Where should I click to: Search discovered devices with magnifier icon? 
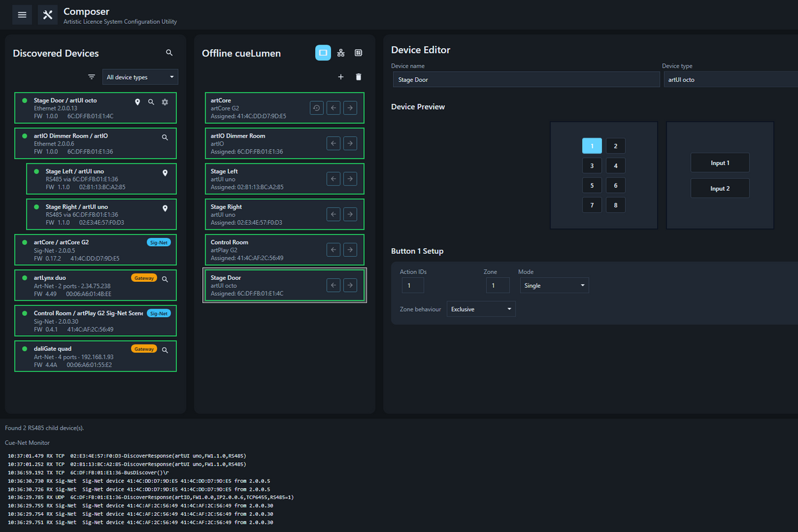point(169,53)
